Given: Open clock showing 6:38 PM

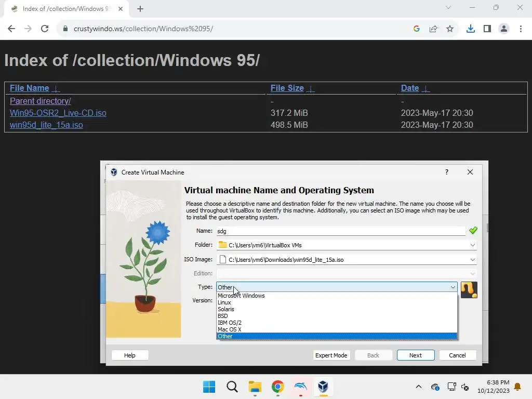Looking at the screenshot, I should click(x=494, y=387).
